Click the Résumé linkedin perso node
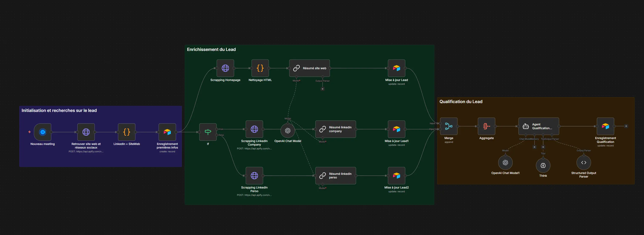The image size is (644, 235). pyautogui.click(x=335, y=176)
